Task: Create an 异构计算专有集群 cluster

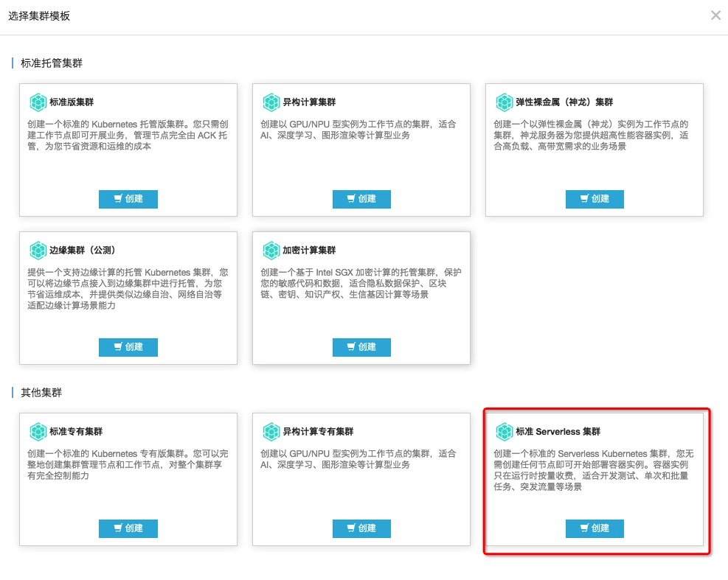Action: 361,528
